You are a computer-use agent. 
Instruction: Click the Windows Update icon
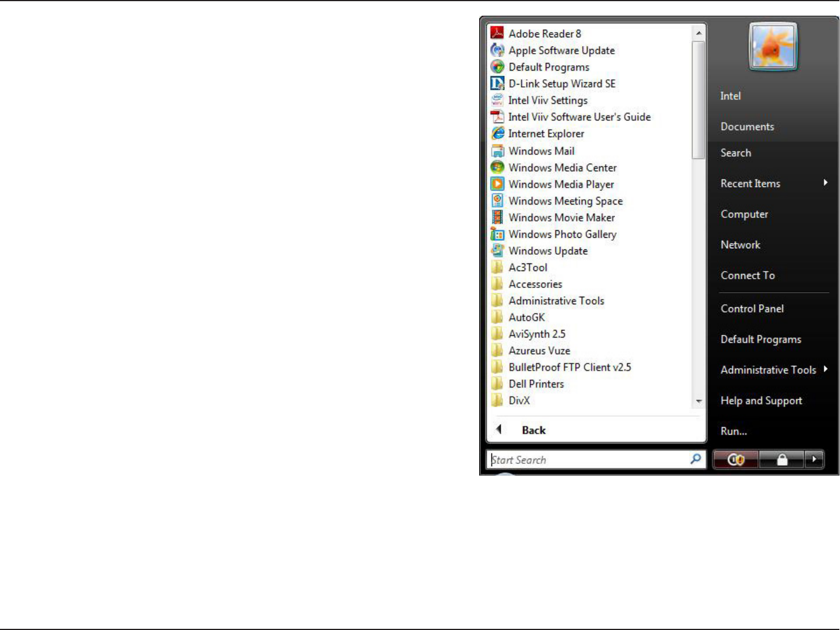pos(497,251)
